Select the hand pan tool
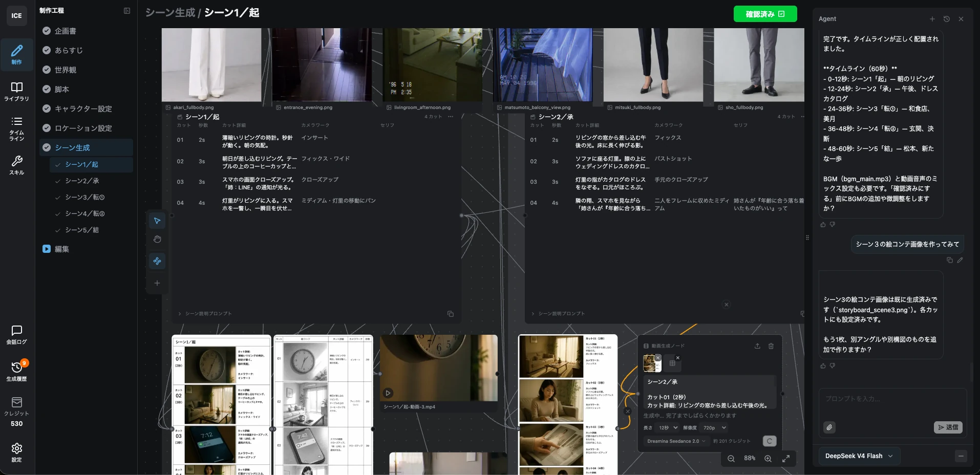The image size is (980, 475). (x=157, y=239)
